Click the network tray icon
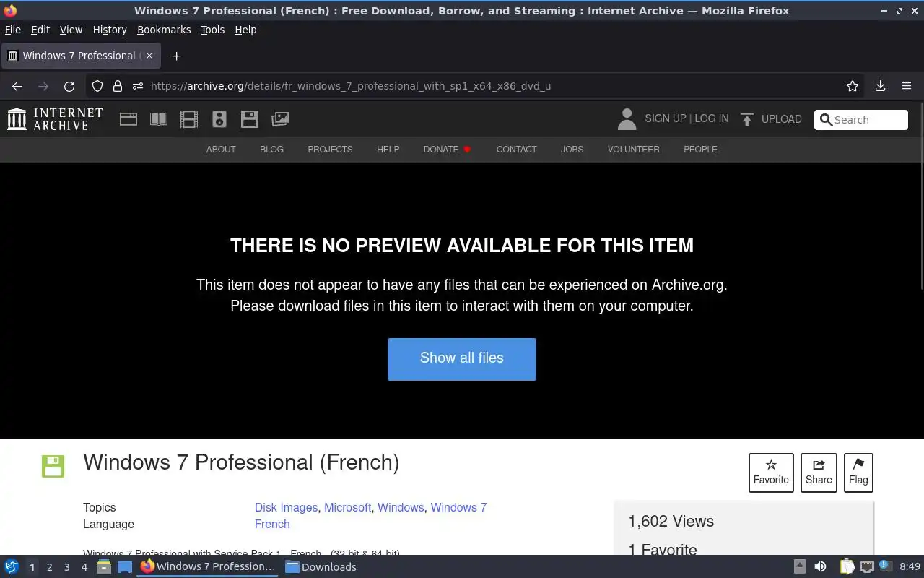The image size is (924, 578). click(866, 566)
